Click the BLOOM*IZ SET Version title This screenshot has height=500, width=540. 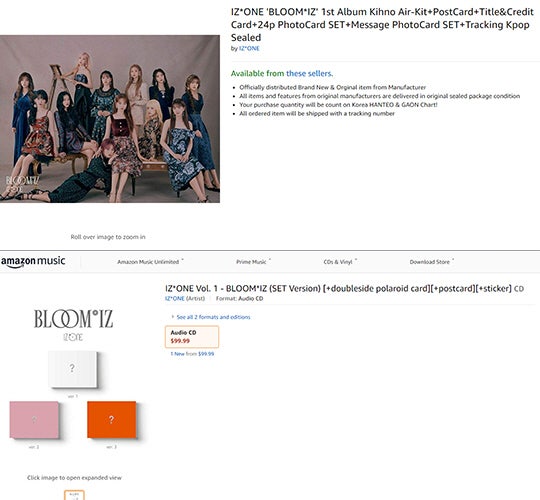[339, 288]
